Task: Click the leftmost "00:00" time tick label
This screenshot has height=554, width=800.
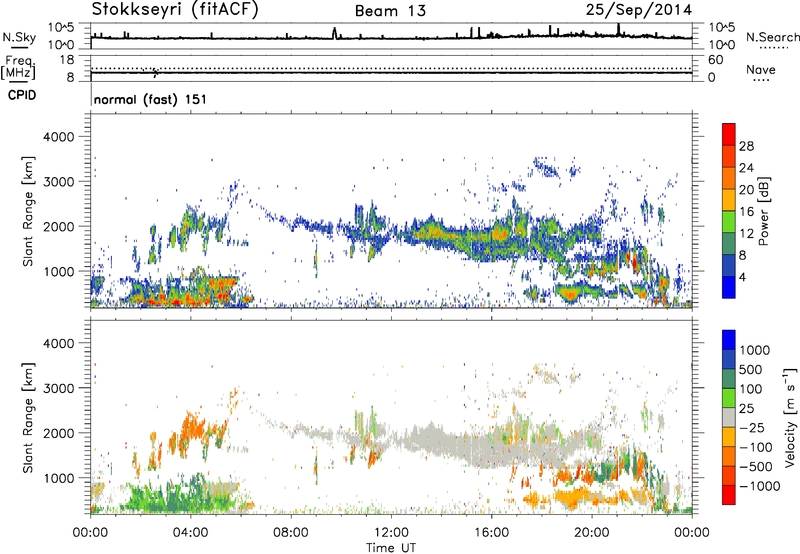Action: [90, 533]
